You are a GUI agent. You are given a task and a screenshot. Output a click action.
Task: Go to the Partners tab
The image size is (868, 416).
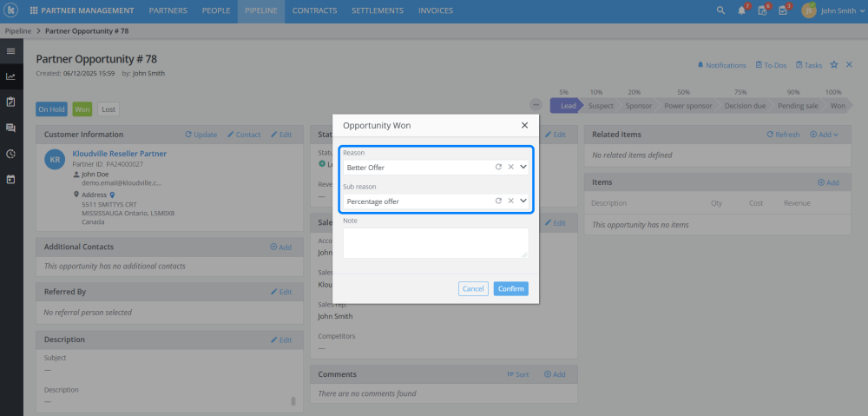(168, 10)
